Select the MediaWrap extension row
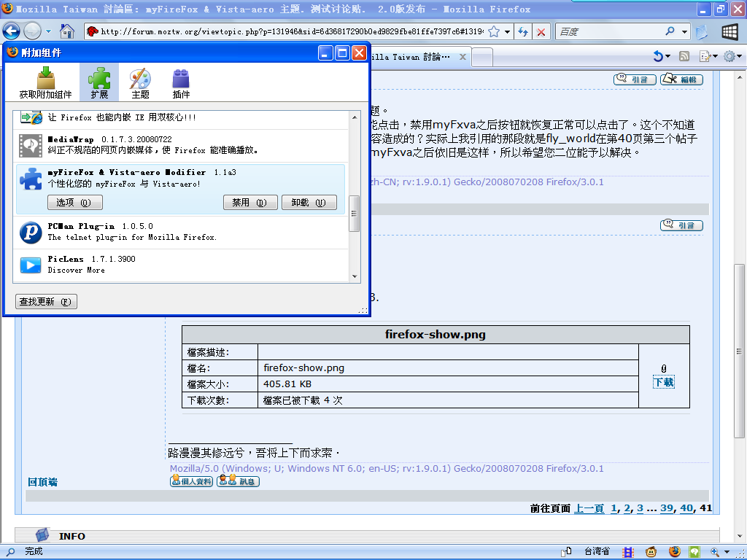This screenshot has width=747, height=560. click(181, 145)
